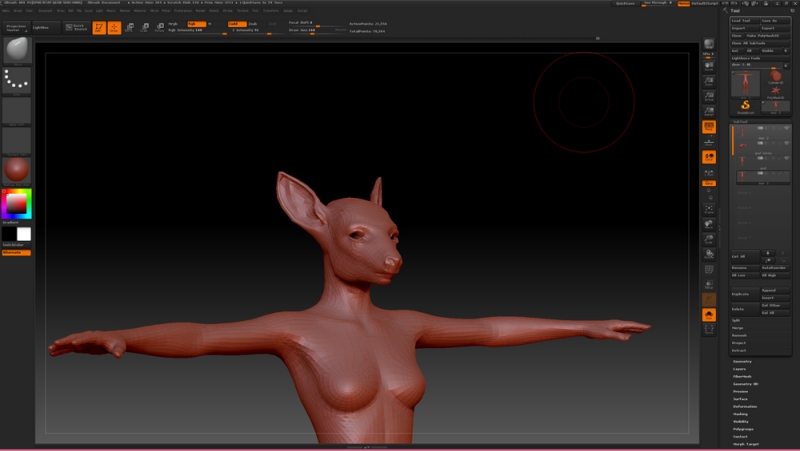800x451 pixels.
Task: Toggle the Rgb channel button
Action: tap(196, 23)
